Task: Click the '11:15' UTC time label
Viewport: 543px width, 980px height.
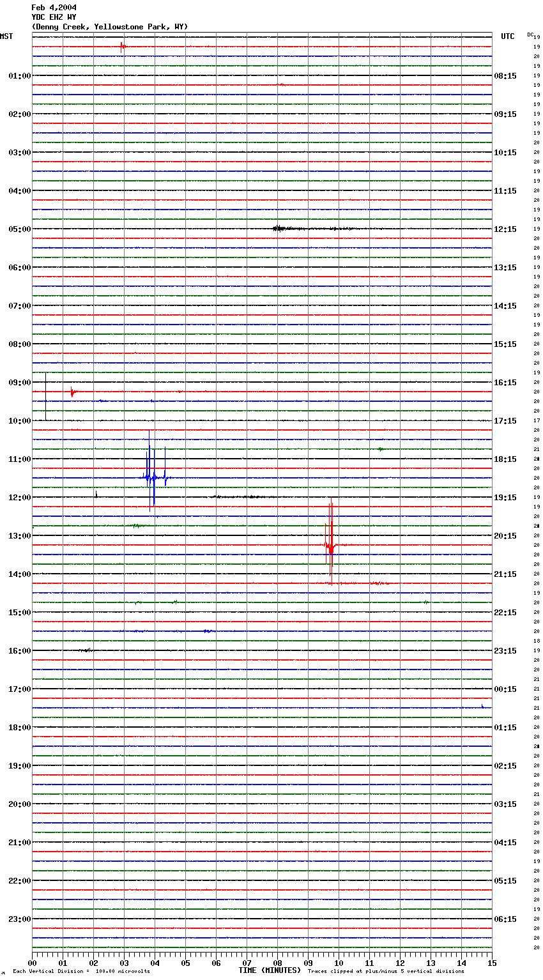Action: point(505,191)
